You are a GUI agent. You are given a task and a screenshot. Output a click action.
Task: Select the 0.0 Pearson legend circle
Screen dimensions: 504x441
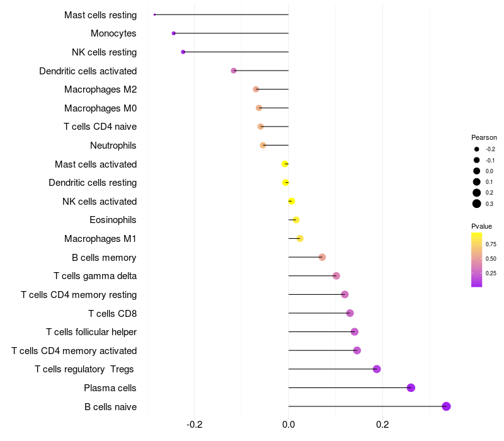tap(477, 171)
